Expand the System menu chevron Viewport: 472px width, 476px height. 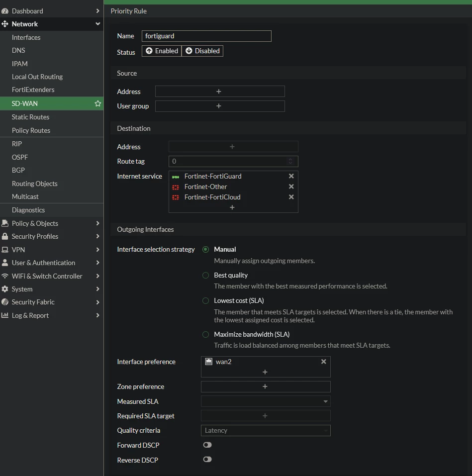[98, 289]
